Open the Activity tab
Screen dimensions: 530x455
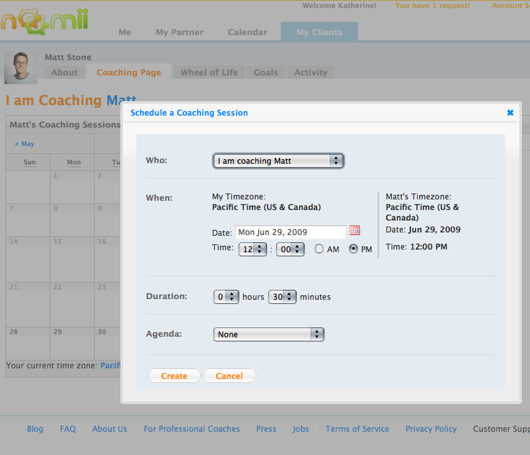(311, 72)
